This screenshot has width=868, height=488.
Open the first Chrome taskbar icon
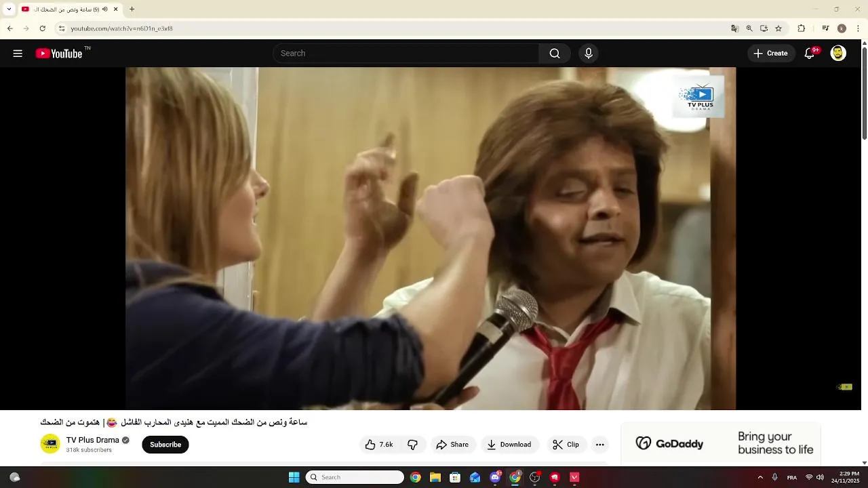click(x=416, y=477)
